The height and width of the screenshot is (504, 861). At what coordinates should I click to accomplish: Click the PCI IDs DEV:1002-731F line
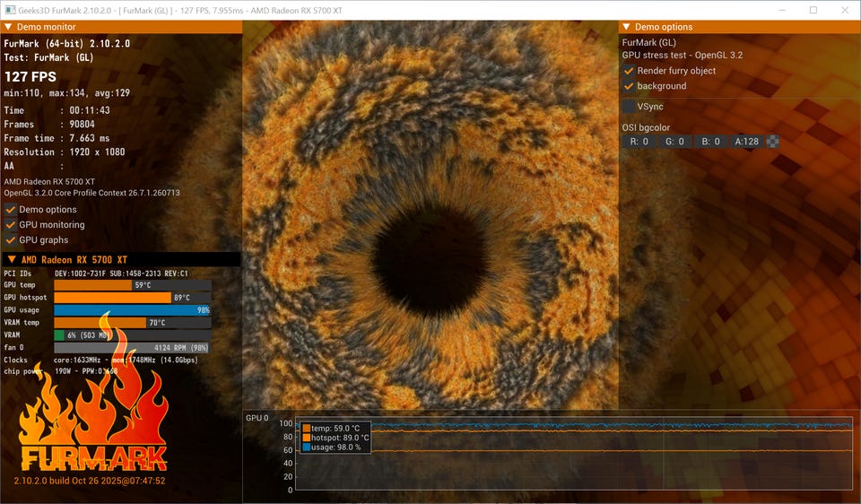click(96, 274)
